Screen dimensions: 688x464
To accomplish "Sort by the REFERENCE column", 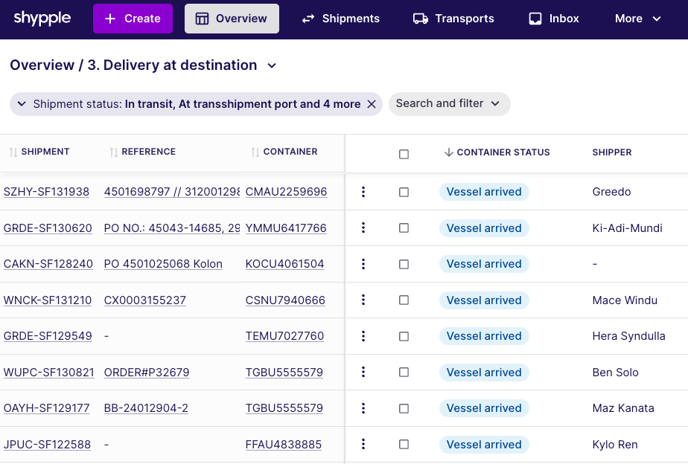I will (143, 152).
